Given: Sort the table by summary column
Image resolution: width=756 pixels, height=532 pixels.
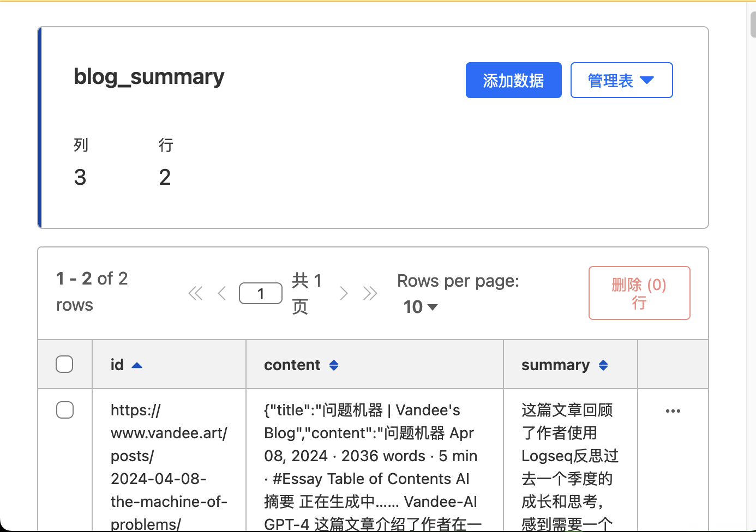Looking at the screenshot, I should 565,365.
